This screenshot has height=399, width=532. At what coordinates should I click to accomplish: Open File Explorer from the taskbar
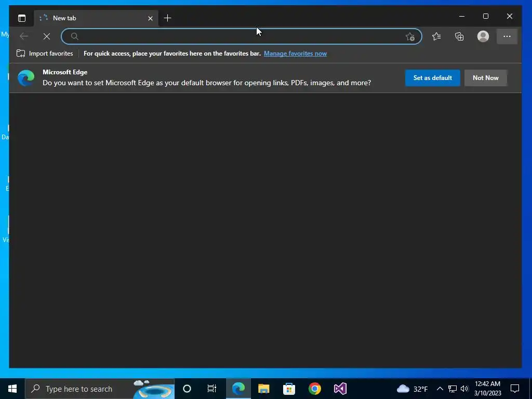[263, 389]
